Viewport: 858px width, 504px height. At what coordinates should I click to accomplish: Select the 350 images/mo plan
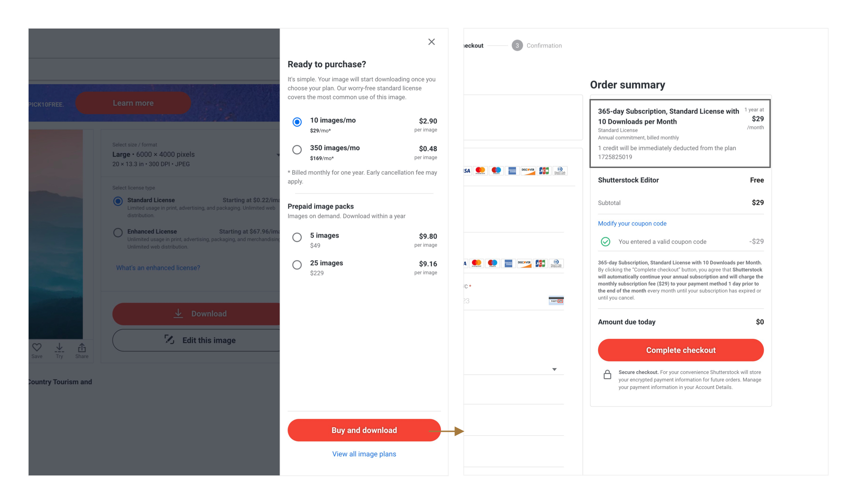297,150
